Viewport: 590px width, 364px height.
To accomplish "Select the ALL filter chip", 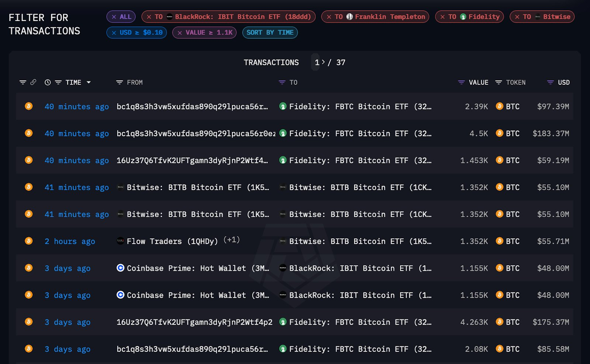I will coord(121,17).
